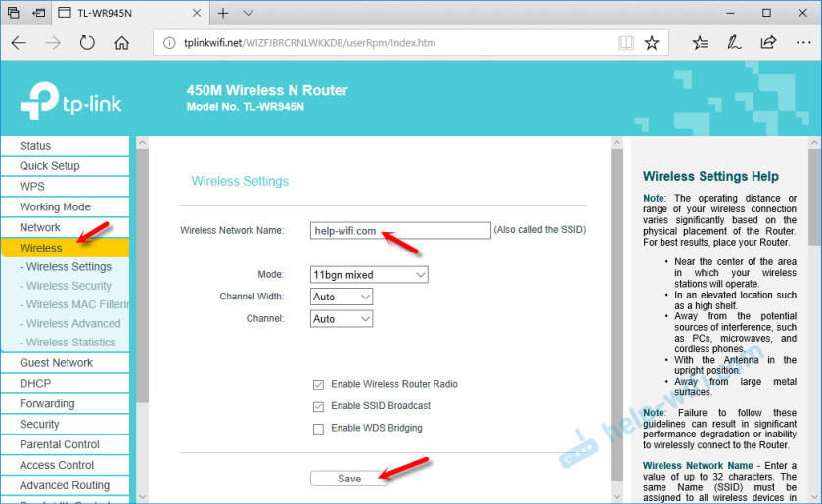This screenshot has width=822, height=504.
Task: Select Guest Network in sidebar menu
Action: click(x=57, y=363)
